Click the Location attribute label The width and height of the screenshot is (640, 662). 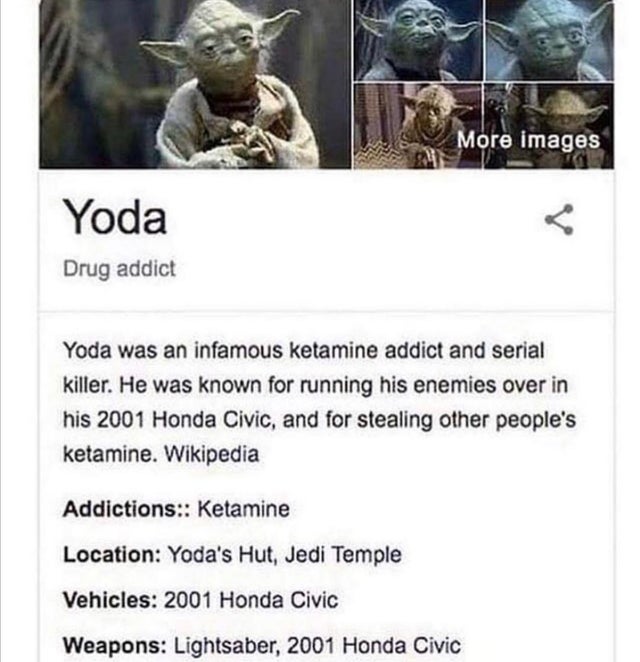coord(112,554)
